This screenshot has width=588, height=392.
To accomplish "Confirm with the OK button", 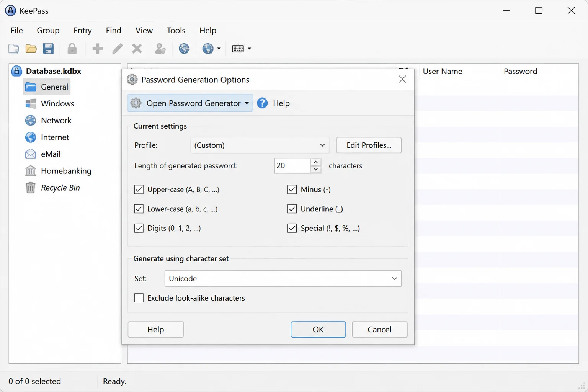I will click(318, 329).
